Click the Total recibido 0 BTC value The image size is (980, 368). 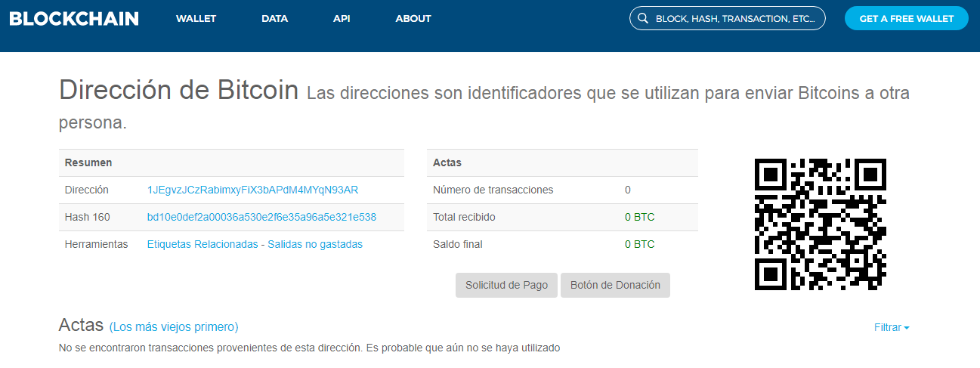(639, 217)
